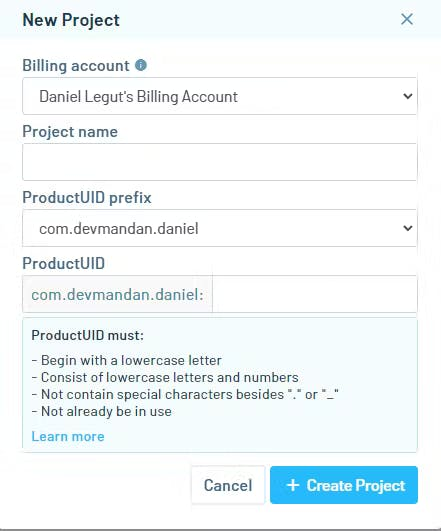441x531 pixels.
Task: Click the New Project dialog title
Action: (71, 20)
